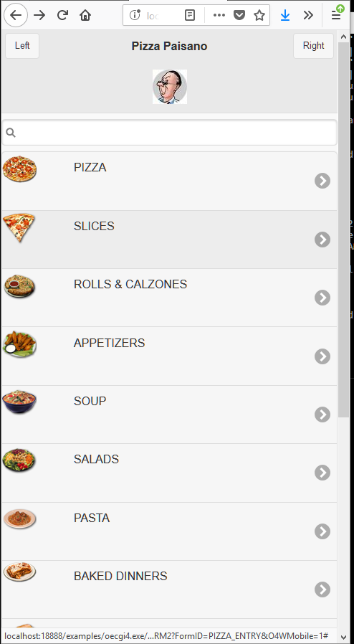Show more toolbar items with double chevron
Screen dimensions: 354x644
click(308, 16)
